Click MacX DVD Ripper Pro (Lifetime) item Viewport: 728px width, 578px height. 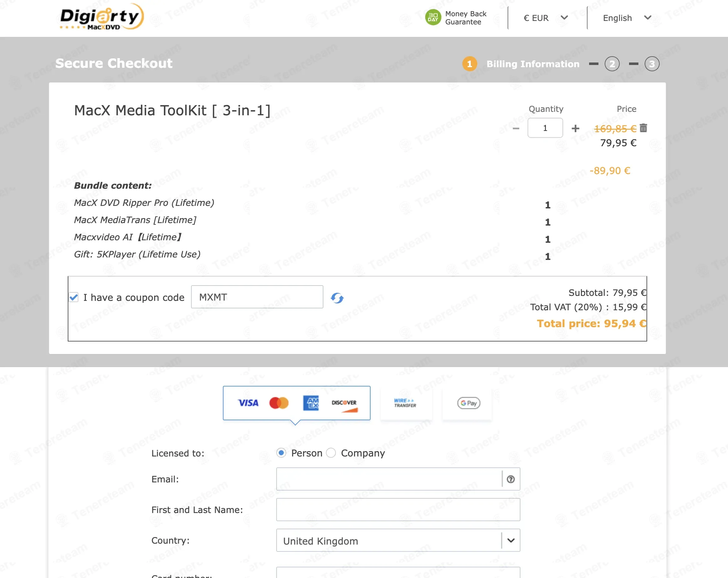pyautogui.click(x=144, y=203)
